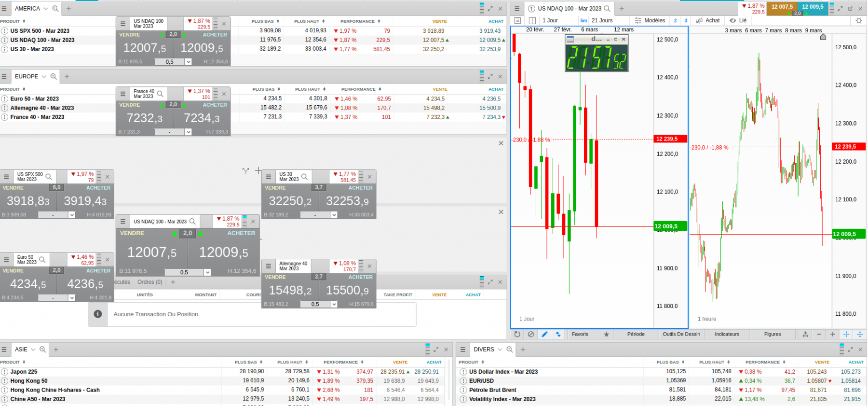Toggle split chart layout icon
868x406 pixels.
pyautogui.click(x=532, y=20)
